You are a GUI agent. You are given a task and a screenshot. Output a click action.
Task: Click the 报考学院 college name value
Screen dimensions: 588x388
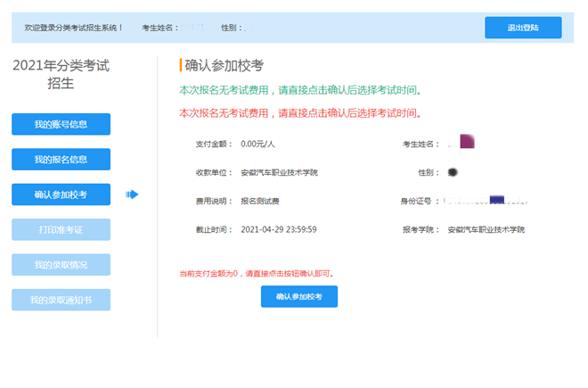point(486,229)
